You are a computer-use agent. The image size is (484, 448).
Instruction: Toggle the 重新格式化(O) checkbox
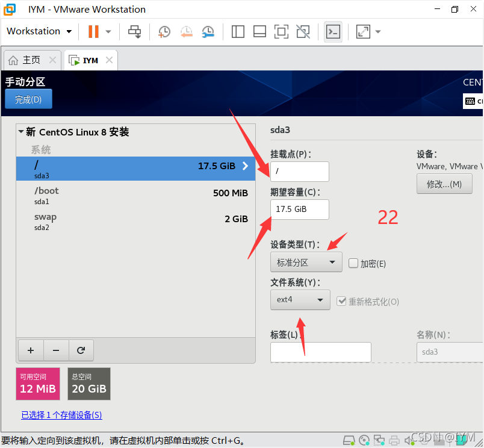click(341, 301)
